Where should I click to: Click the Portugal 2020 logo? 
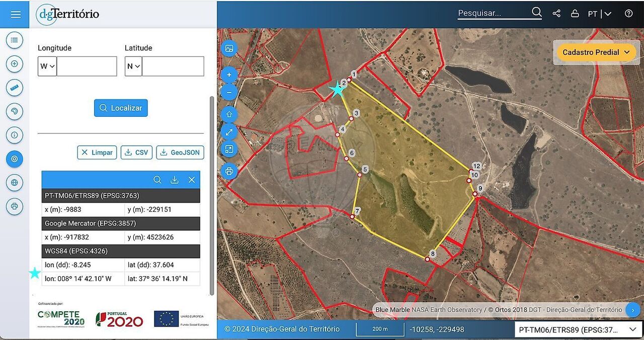[119, 319]
